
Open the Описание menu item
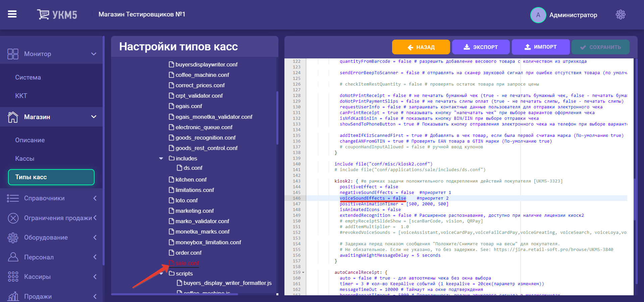point(30,140)
